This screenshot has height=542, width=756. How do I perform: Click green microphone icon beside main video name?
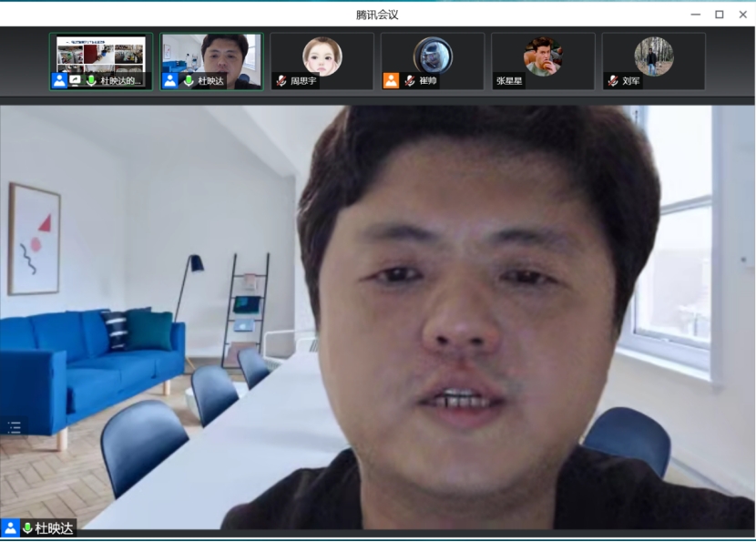point(27,527)
